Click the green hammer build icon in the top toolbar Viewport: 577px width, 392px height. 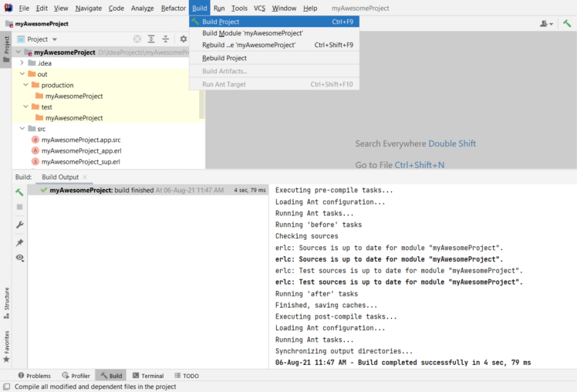pos(567,24)
